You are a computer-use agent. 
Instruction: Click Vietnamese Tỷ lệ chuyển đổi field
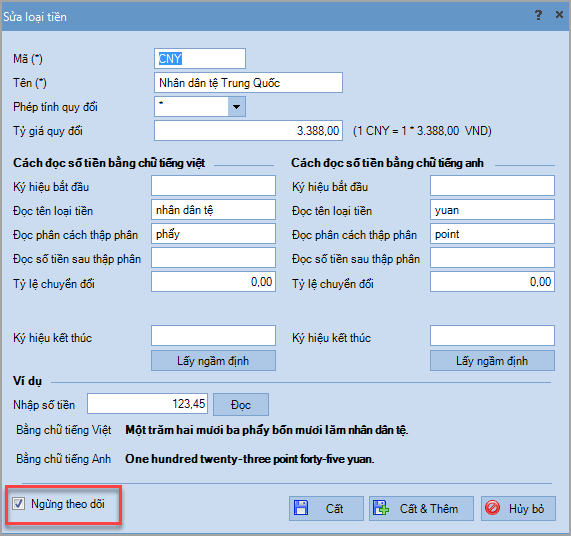coord(213,282)
